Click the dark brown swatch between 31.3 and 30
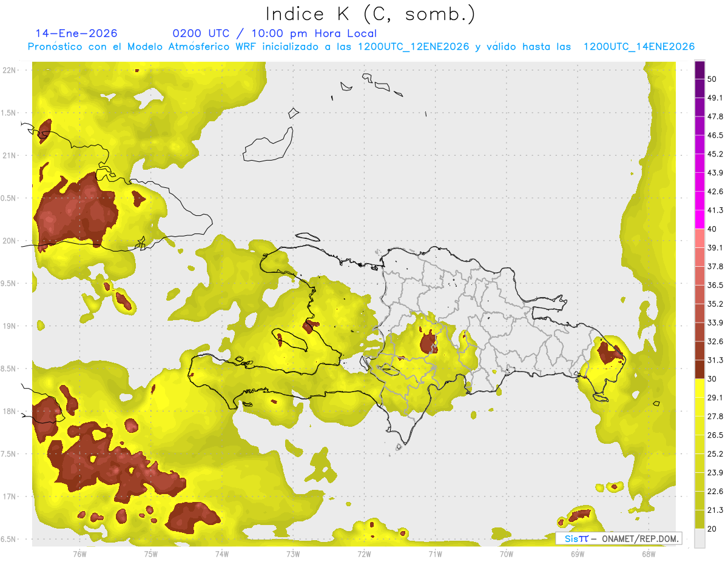The height and width of the screenshot is (562, 728). point(699,369)
